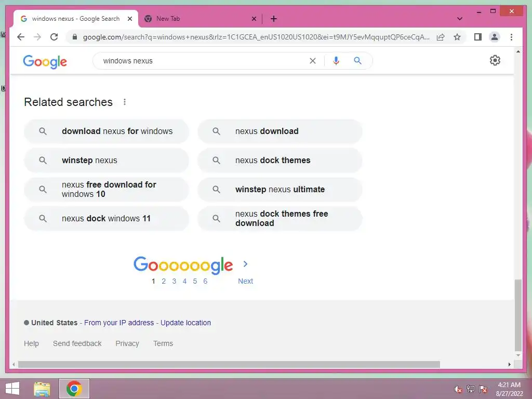Open the Help footer link
Image resolution: width=532 pixels, height=399 pixels.
31,343
